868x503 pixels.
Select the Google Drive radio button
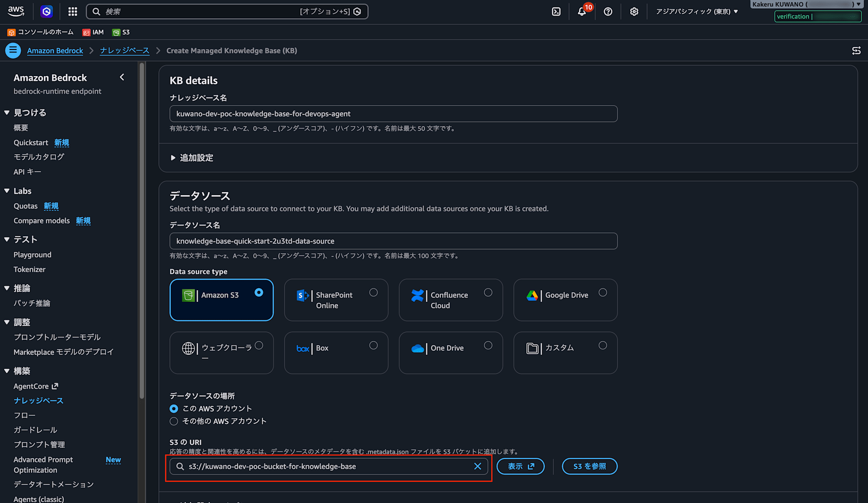pyautogui.click(x=603, y=292)
